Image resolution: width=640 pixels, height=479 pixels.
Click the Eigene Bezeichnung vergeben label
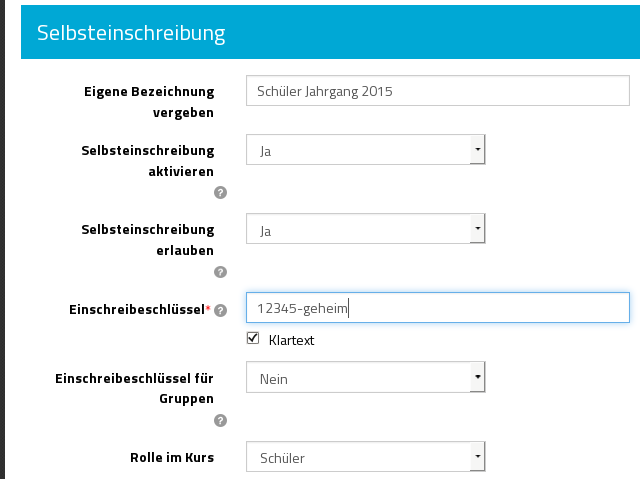pos(148,101)
